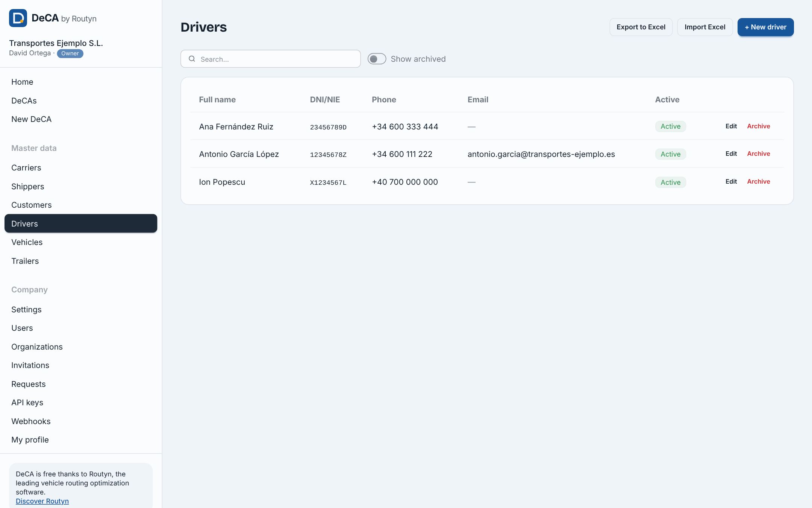The height and width of the screenshot is (508, 812).
Task: Click the Owner role badge
Action: pyautogui.click(x=70, y=53)
